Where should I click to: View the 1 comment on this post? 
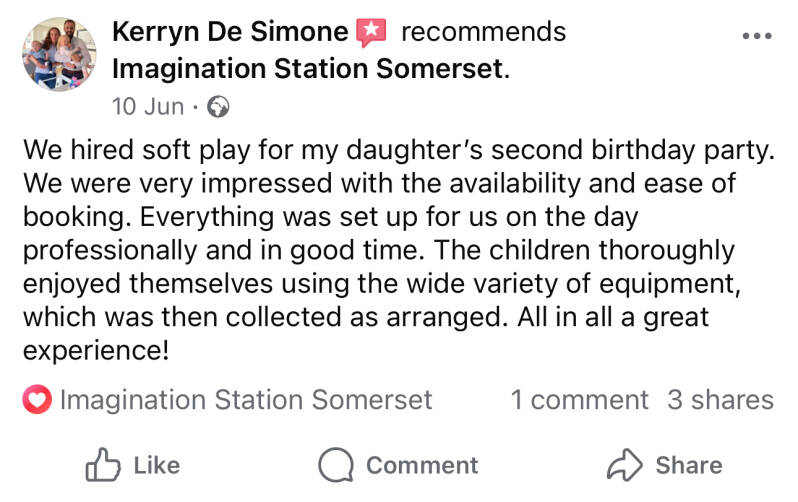coord(579,400)
